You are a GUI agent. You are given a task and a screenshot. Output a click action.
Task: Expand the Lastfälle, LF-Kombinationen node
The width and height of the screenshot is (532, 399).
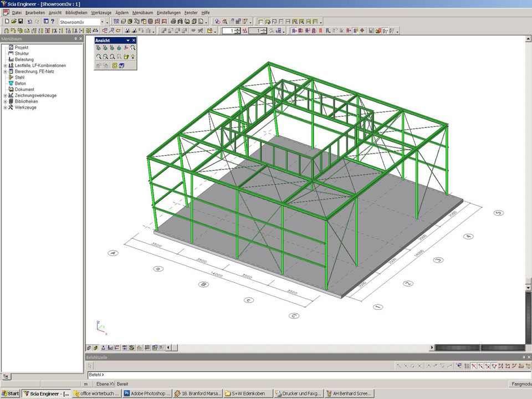coord(5,65)
